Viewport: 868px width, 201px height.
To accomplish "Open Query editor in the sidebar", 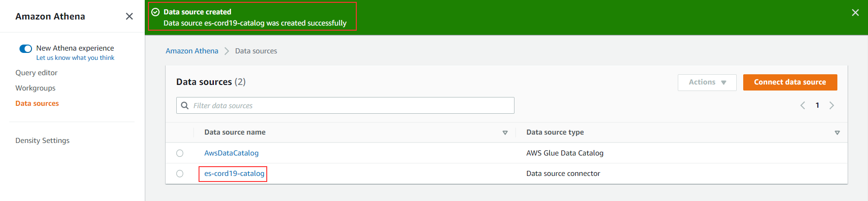I will (x=37, y=73).
